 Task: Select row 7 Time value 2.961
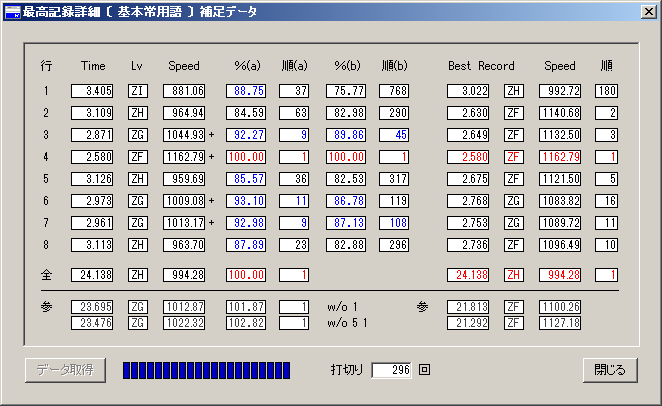point(92,223)
